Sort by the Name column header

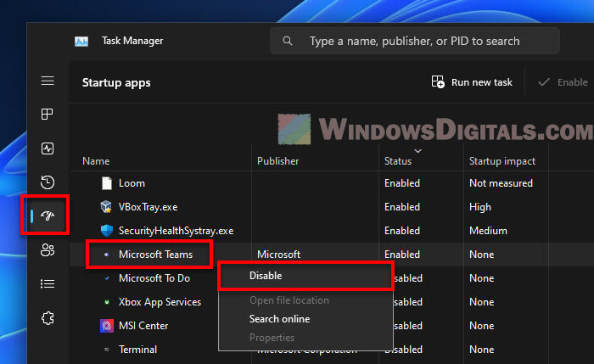96,161
